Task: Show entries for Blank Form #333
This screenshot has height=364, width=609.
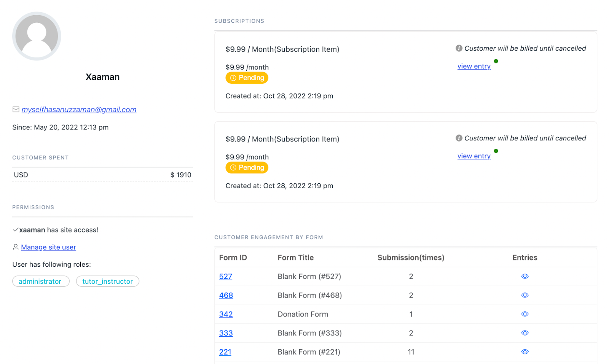Action: point(525,333)
